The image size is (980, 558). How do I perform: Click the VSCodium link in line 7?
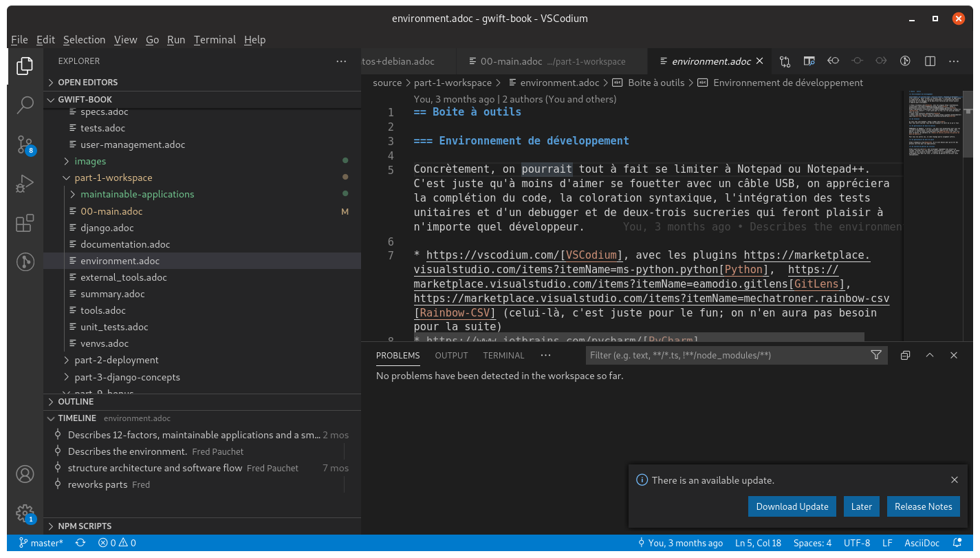coord(591,255)
